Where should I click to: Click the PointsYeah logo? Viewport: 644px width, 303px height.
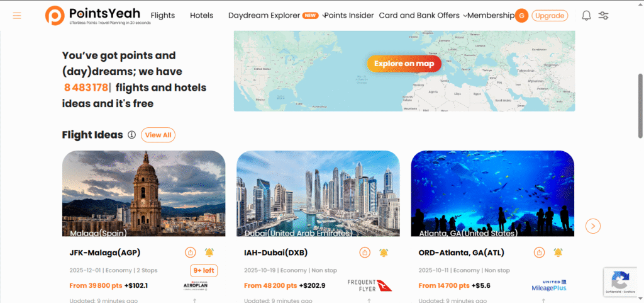coord(98,15)
